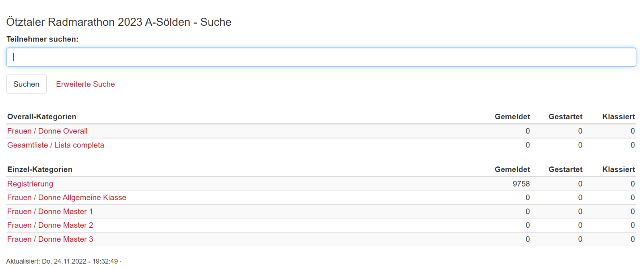The image size is (644, 268).
Task: Select Frauen / Donne Allgemeine Klasse
Action: [x=67, y=197]
